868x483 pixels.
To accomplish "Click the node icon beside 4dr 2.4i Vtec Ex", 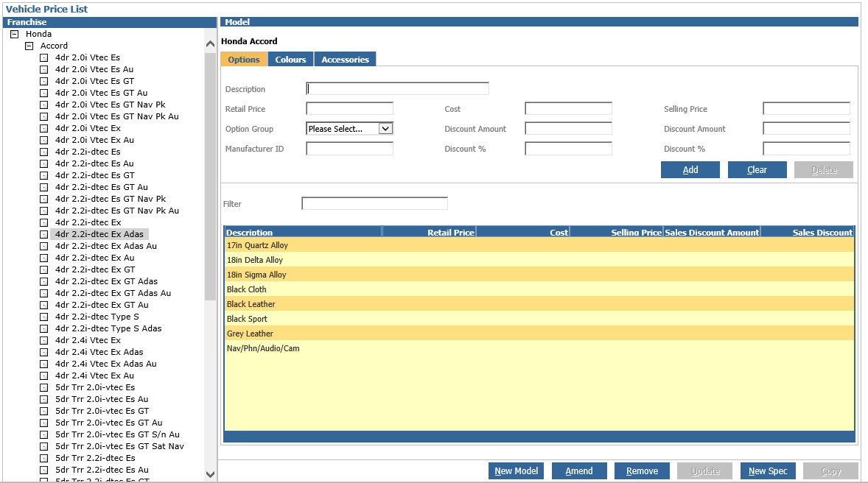I will pos(43,341).
